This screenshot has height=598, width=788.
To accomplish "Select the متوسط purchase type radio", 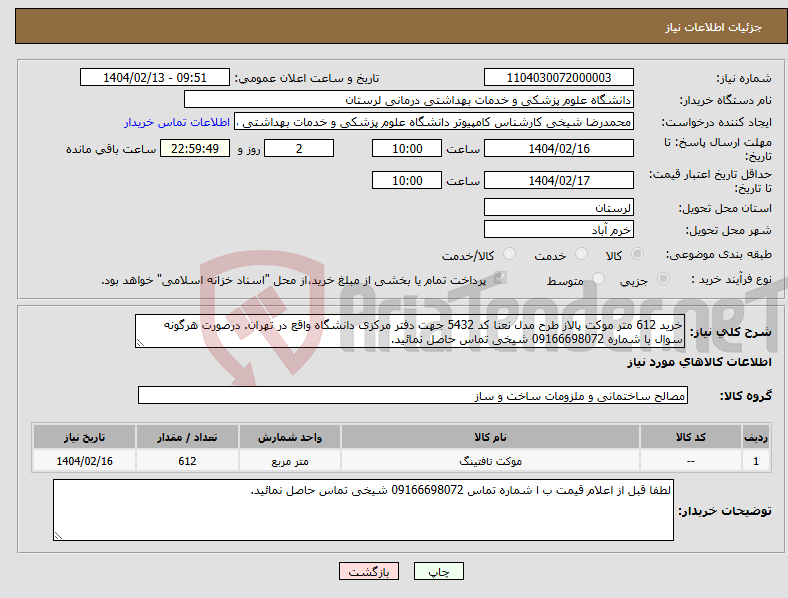I will [x=598, y=278].
